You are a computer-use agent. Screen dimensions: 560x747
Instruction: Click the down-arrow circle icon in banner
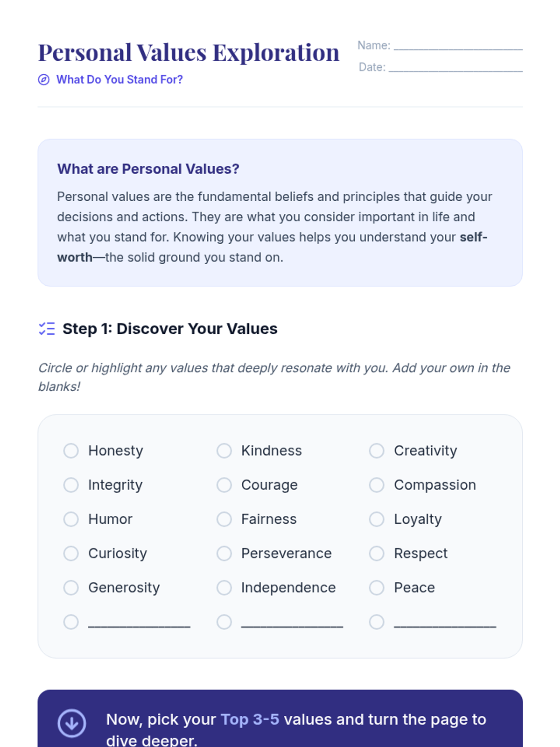[x=71, y=723]
